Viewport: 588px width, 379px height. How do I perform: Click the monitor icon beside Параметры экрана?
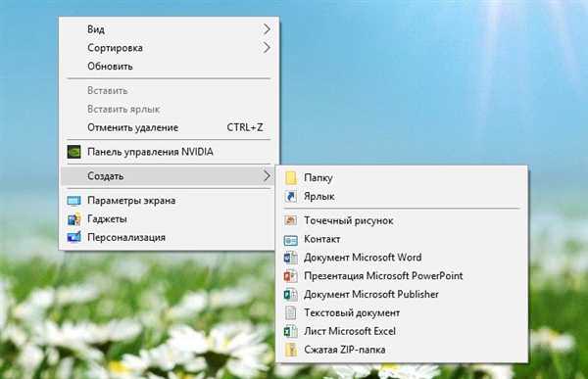(73, 201)
